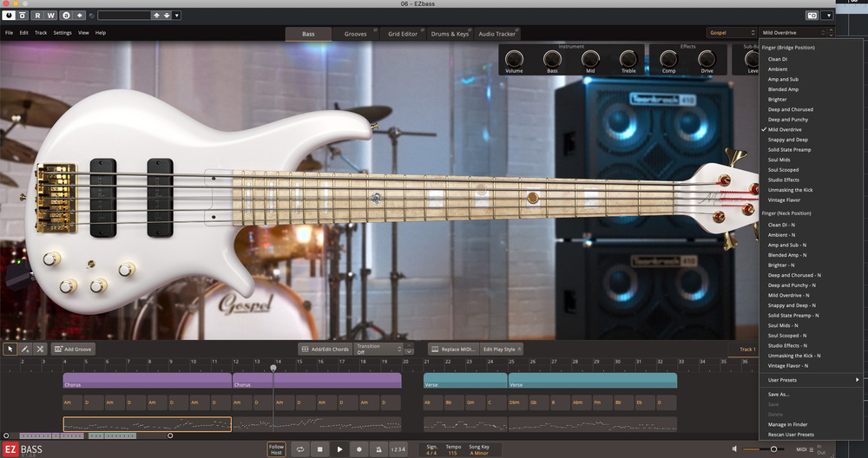Click the Add/Edit Chords button

[x=325, y=349]
